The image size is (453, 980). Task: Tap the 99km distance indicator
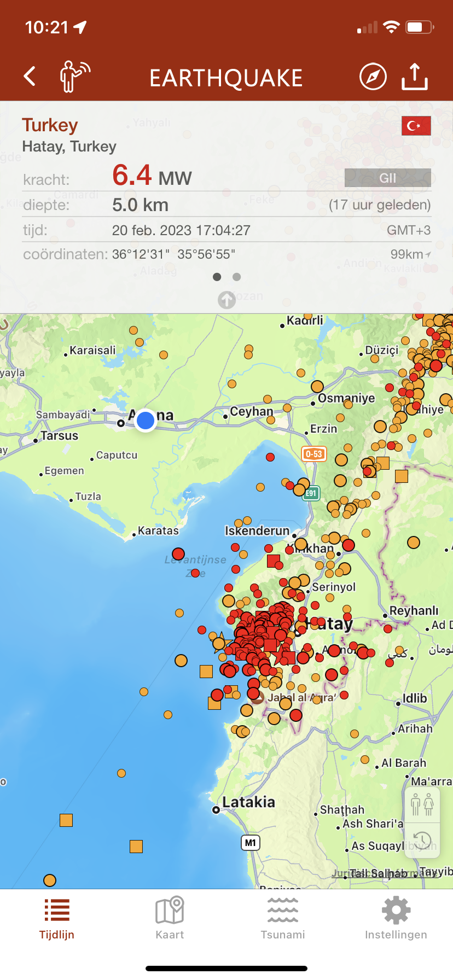coord(410,254)
